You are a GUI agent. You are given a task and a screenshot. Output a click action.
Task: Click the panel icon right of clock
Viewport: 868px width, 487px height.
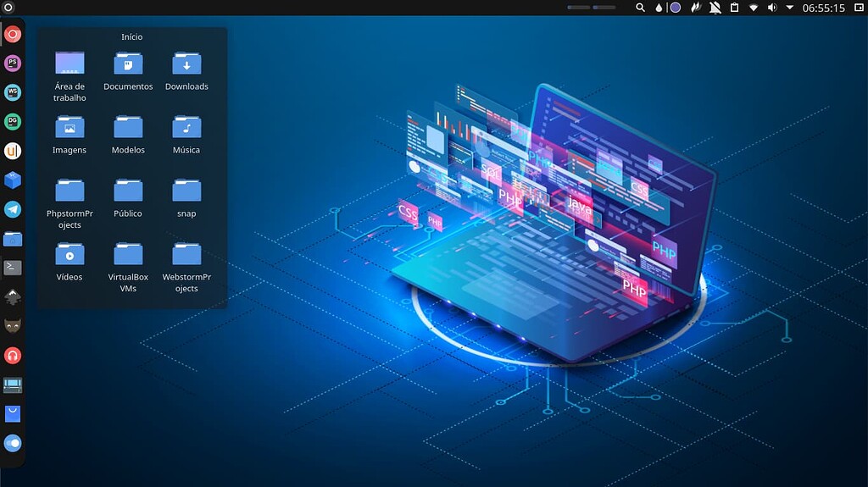(x=860, y=8)
